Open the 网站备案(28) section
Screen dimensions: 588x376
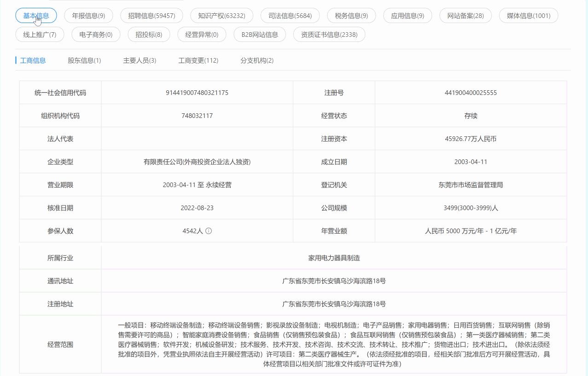click(465, 15)
